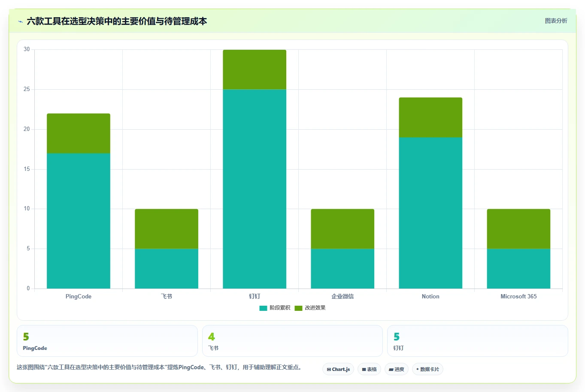Screen dimensions: 585x392
Task: Click the Notion green bar segment
Action: [x=430, y=118]
